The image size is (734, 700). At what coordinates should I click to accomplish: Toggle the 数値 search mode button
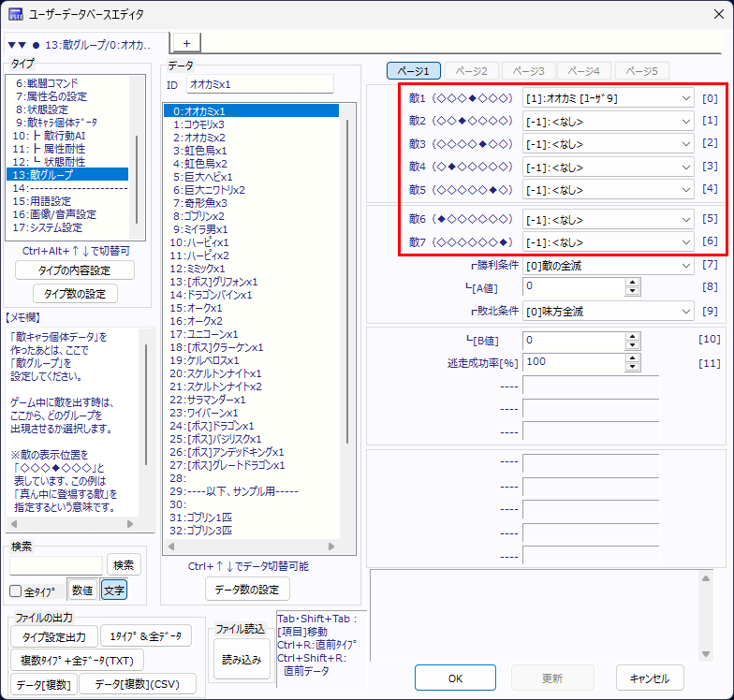[x=82, y=591]
